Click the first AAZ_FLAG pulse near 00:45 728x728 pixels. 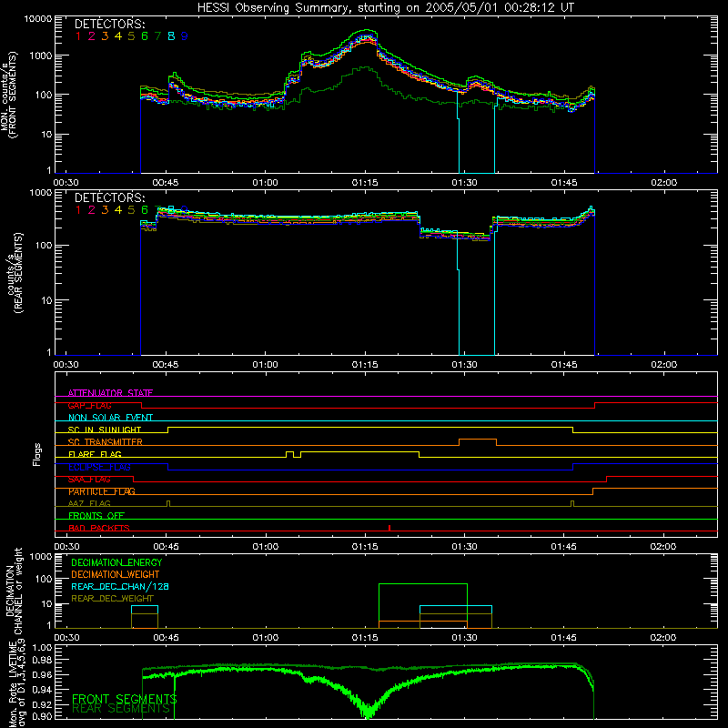(168, 504)
